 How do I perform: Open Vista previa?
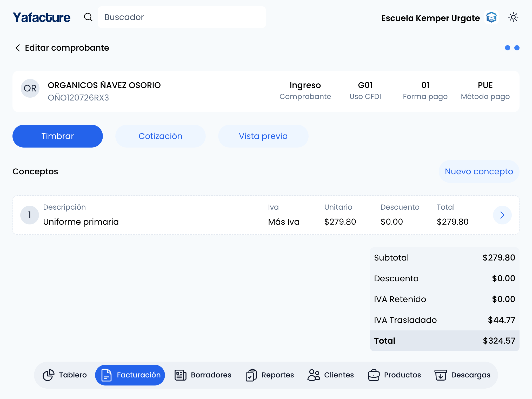[263, 136]
